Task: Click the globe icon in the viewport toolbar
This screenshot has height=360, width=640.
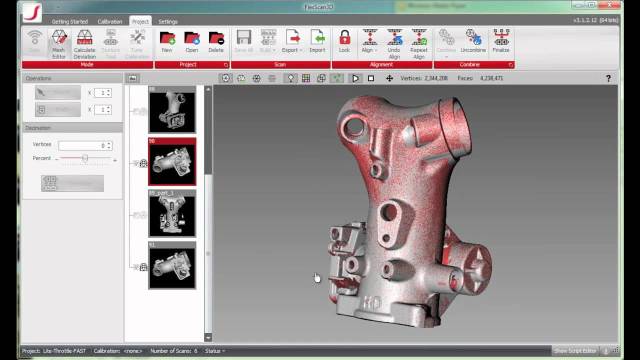Action: [x=257, y=78]
